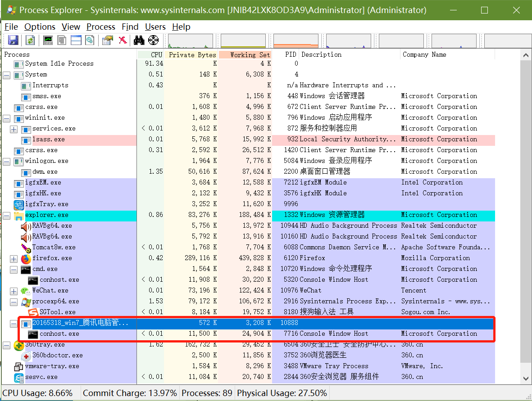532x401 pixels.
Task: Collapse the winlogon.exe tree node
Action: [x=6, y=162]
